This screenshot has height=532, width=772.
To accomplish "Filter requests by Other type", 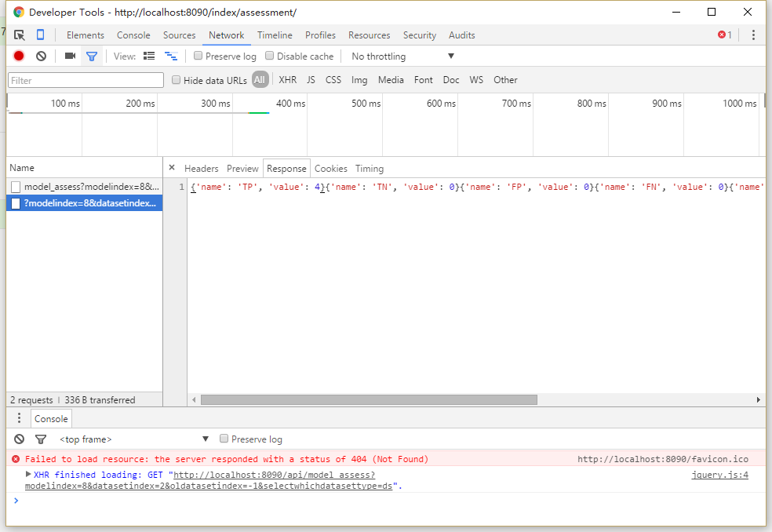I will click(x=505, y=80).
